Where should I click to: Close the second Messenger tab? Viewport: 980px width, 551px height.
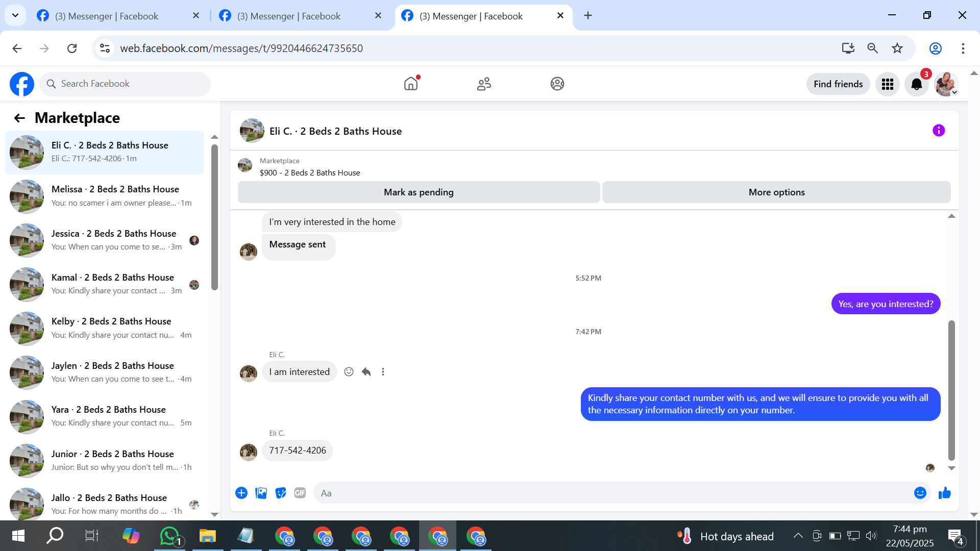point(378,16)
